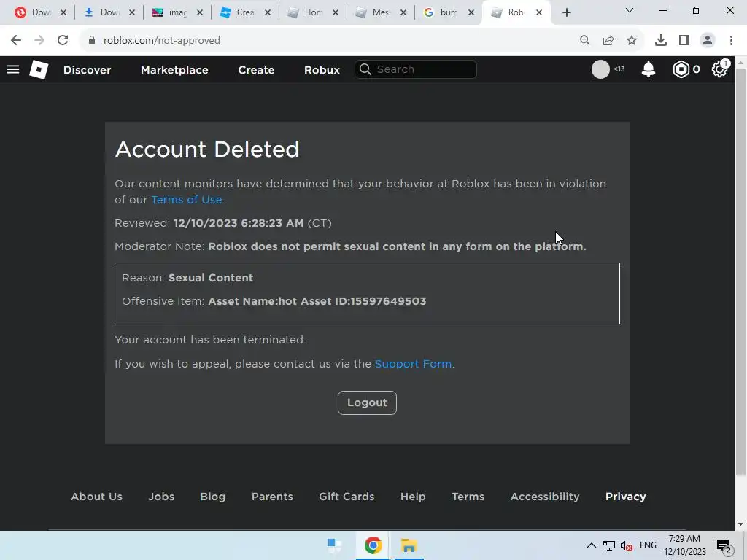Open the Blog footer link
The height and width of the screenshot is (560, 747).
click(213, 497)
